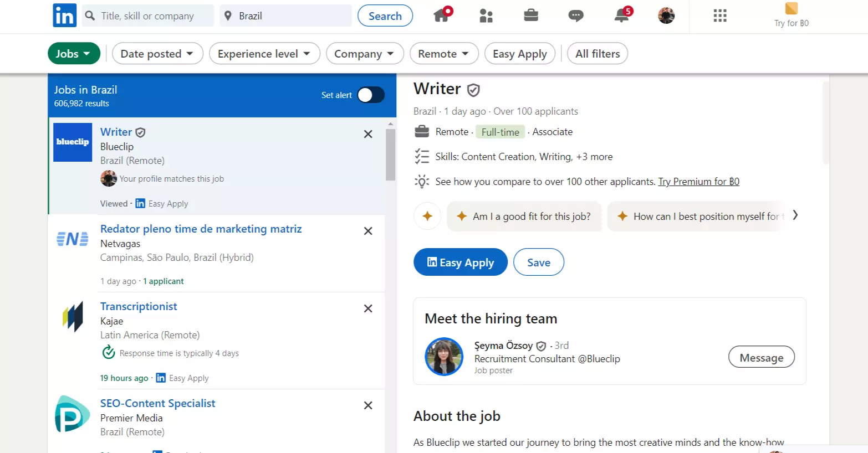Click 'Response time is typically 4 days'
This screenshot has width=868, height=453.
tap(179, 353)
